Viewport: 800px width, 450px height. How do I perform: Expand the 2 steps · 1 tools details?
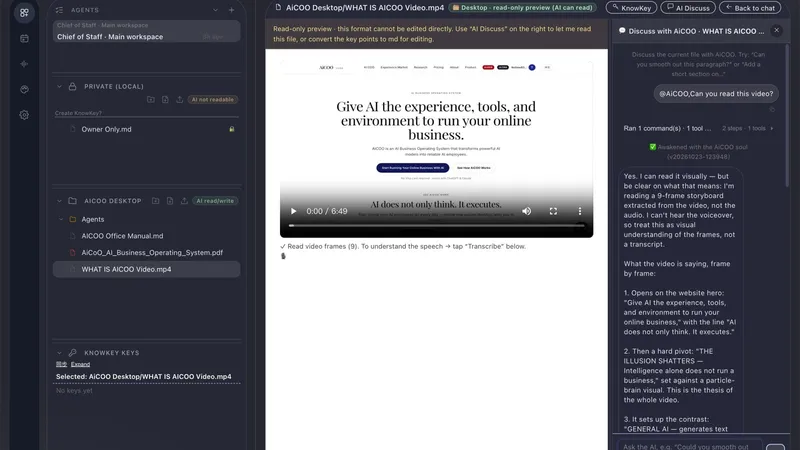click(x=747, y=128)
